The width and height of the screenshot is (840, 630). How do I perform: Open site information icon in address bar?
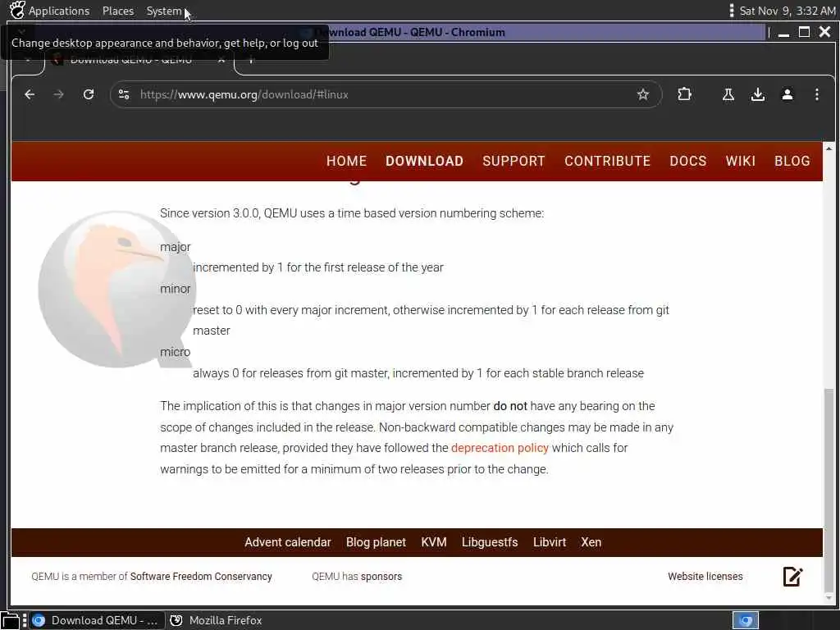(x=124, y=95)
